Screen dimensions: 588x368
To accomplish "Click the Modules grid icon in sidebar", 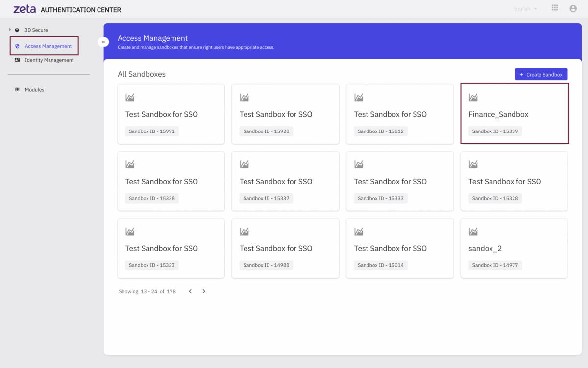I will click(18, 90).
